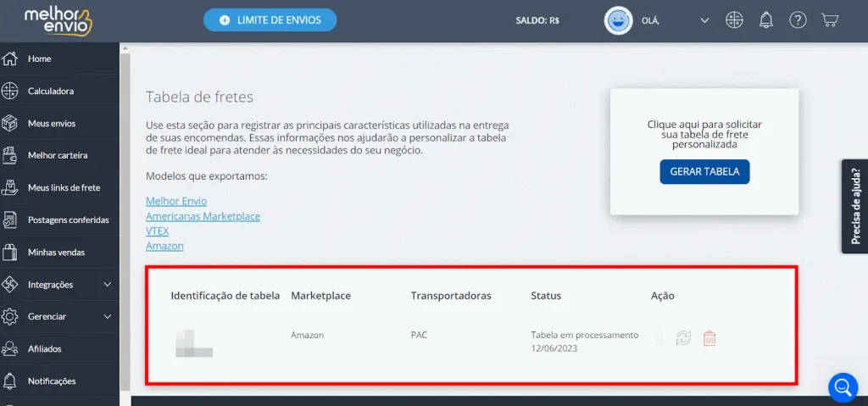
Task: Expand the Gerenciar submenu chevron
Action: click(108, 317)
